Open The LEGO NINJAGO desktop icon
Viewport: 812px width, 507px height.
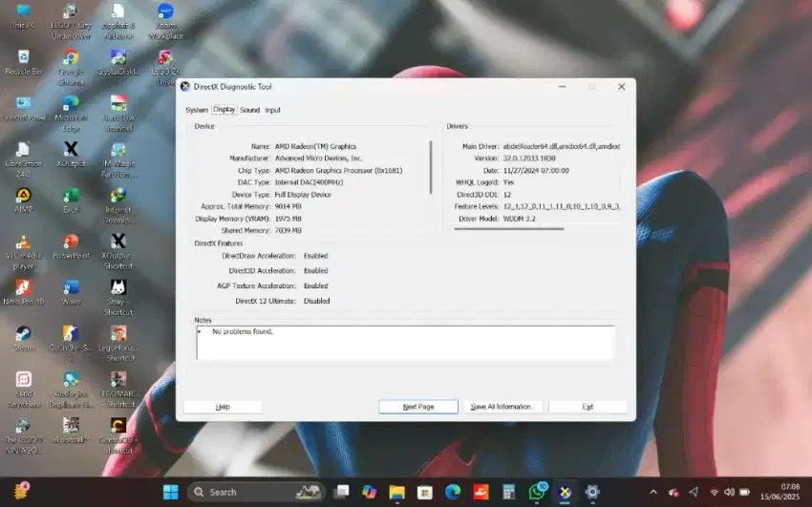tap(23, 436)
